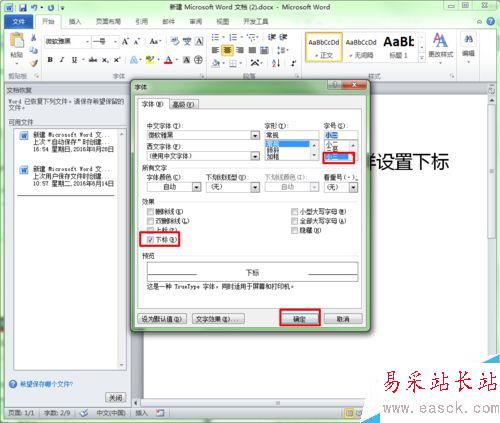Toggle Italic in the ribbon
This screenshot has width=500, height=423.
point(62,60)
